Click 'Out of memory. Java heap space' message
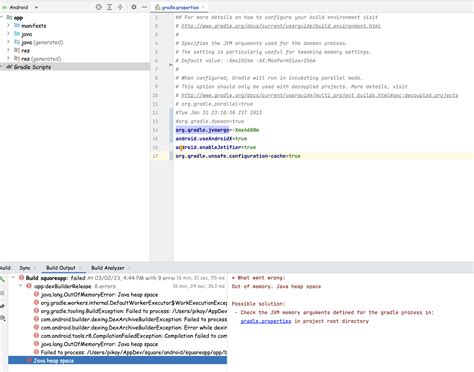Screen dimensions: 474x372 [276, 286]
